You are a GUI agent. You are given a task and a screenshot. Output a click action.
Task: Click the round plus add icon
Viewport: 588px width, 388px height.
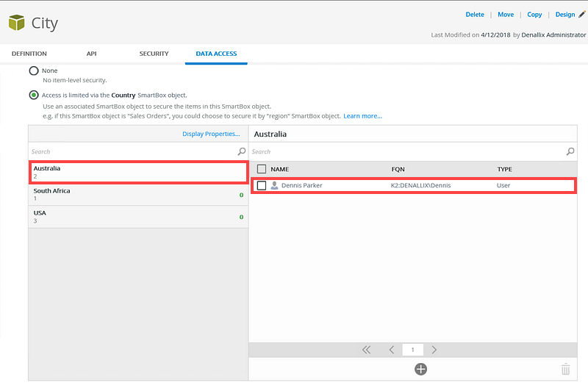420,369
